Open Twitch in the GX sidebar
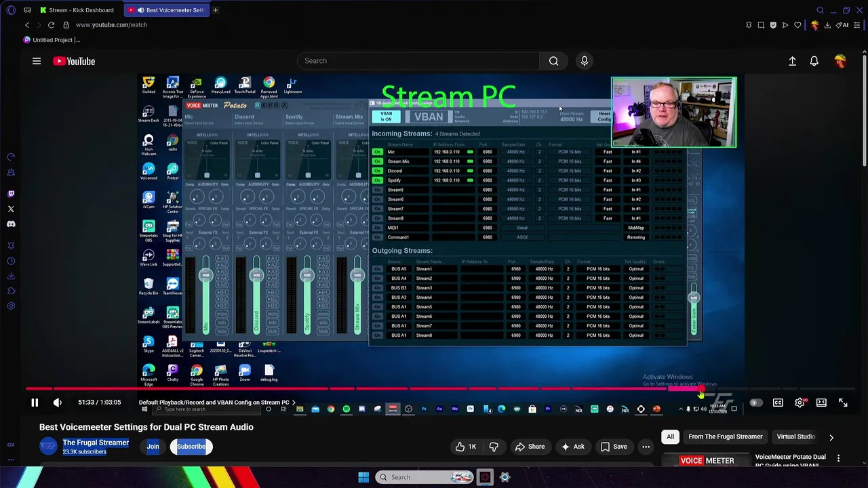The width and height of the screenshot is (868, 488). [11, 194]
